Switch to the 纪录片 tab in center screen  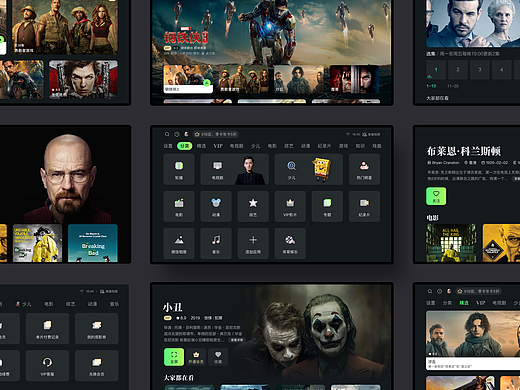pyautogui.click(x=324, y=146)
